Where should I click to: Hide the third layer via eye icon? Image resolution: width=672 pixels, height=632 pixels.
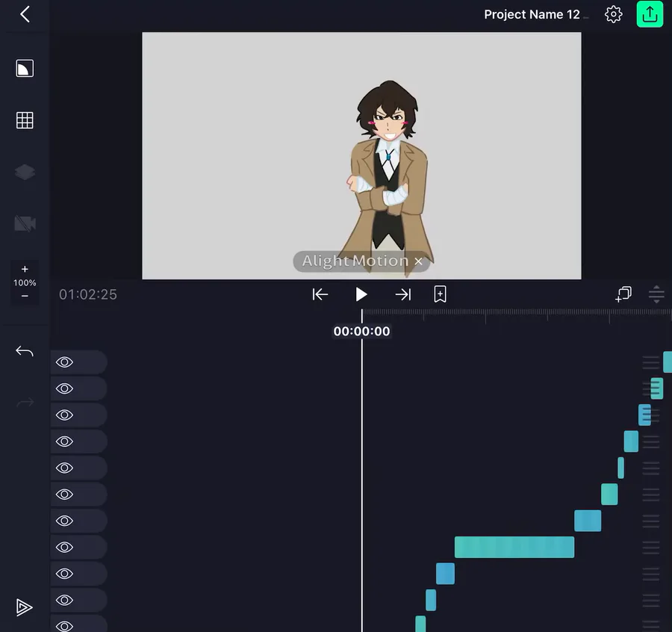point(64,415)
